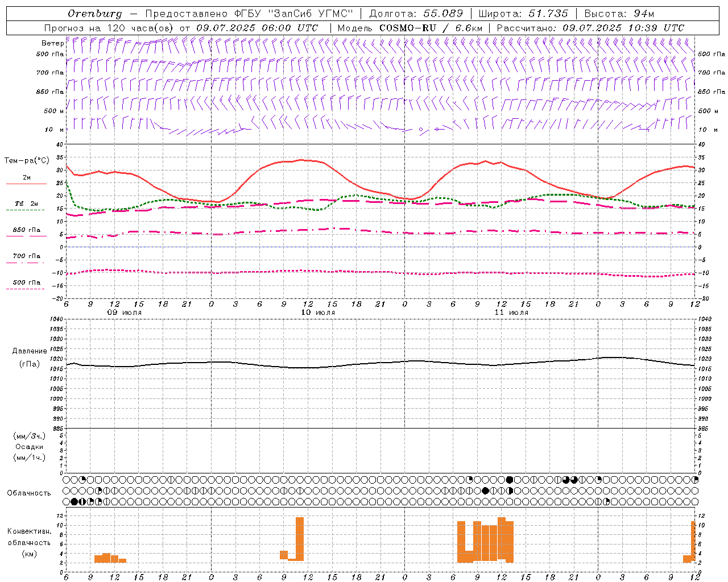
Task: Click the "09 июля" date label
Action: coord(125,313)
